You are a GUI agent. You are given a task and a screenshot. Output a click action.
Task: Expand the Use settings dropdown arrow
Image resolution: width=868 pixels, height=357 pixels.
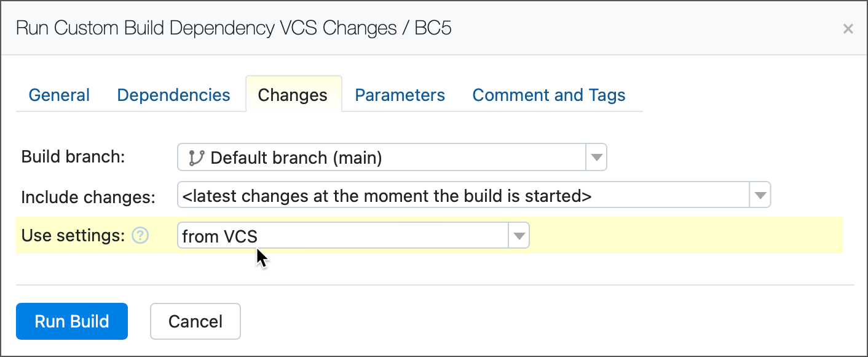(519, 236)
